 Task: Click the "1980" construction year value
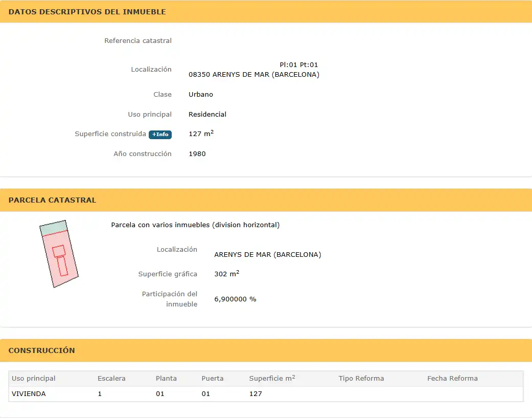point(197,154)
